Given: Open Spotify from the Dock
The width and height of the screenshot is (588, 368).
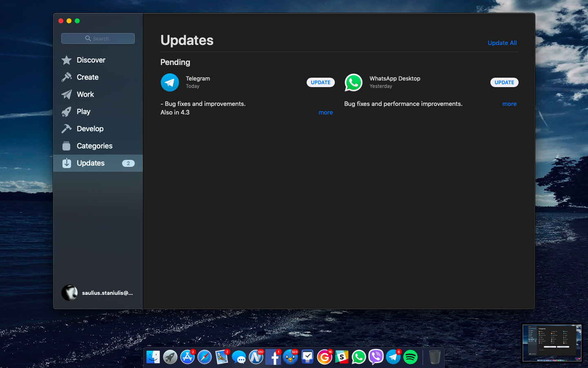Looking at the screenshot, I should (410, 357).
